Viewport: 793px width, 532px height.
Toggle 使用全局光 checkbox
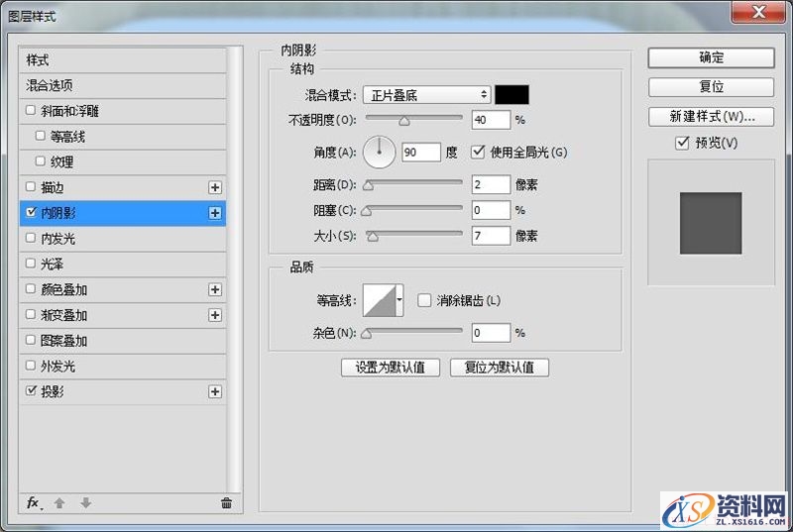478,152
